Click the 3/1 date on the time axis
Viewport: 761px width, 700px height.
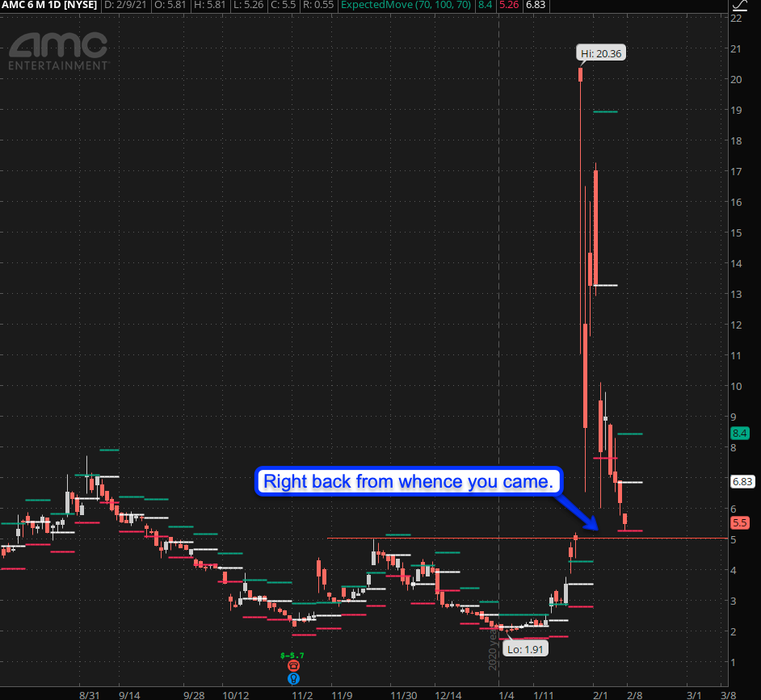click(x=694, y=694)
